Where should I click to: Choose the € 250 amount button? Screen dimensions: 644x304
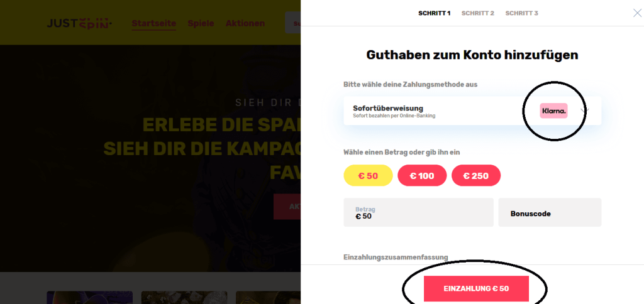476,176
